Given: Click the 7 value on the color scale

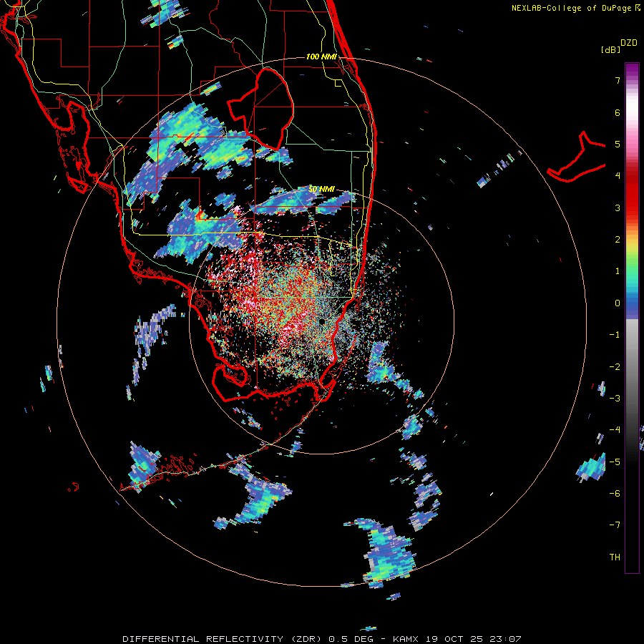Looking at the screenshot, I should 618,80.
